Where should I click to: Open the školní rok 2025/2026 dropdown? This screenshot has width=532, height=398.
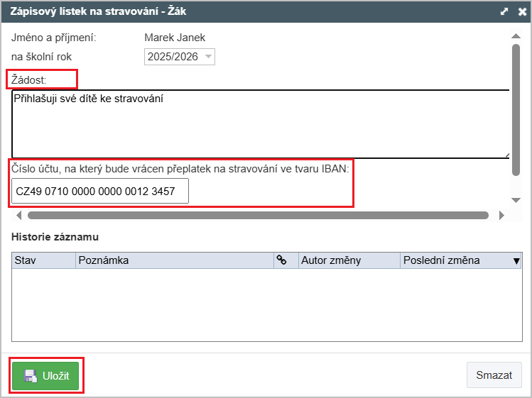(x=180, y=57)
